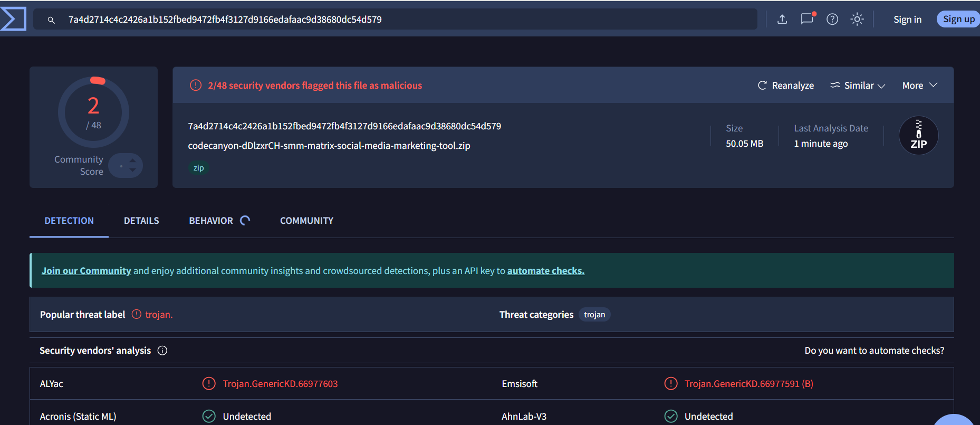Click the trojan threat category chip
Viewport: 980px width, 425px height.
(594, 315)
